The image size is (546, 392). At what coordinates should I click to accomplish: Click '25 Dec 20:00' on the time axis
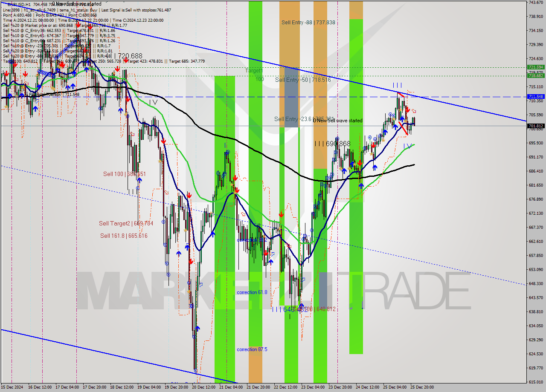point(422,387)
